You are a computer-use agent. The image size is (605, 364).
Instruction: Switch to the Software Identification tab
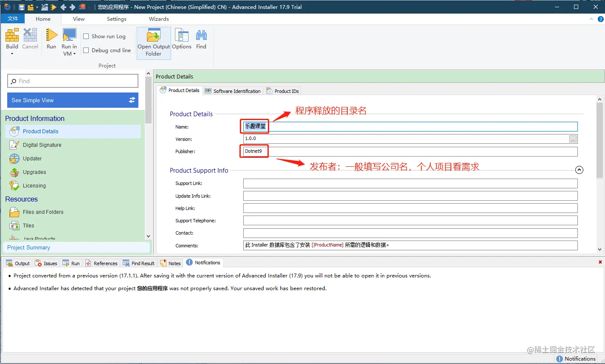(233, 91)
